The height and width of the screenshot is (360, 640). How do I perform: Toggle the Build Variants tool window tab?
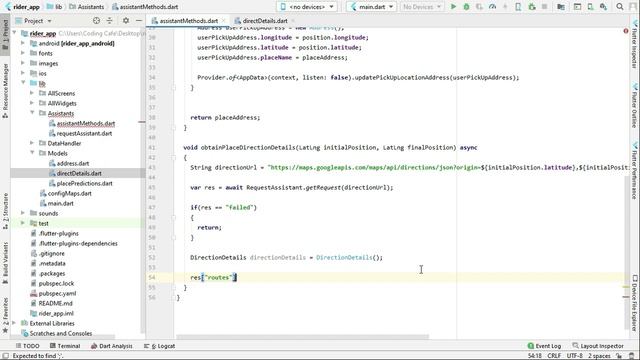coord(5,263)
